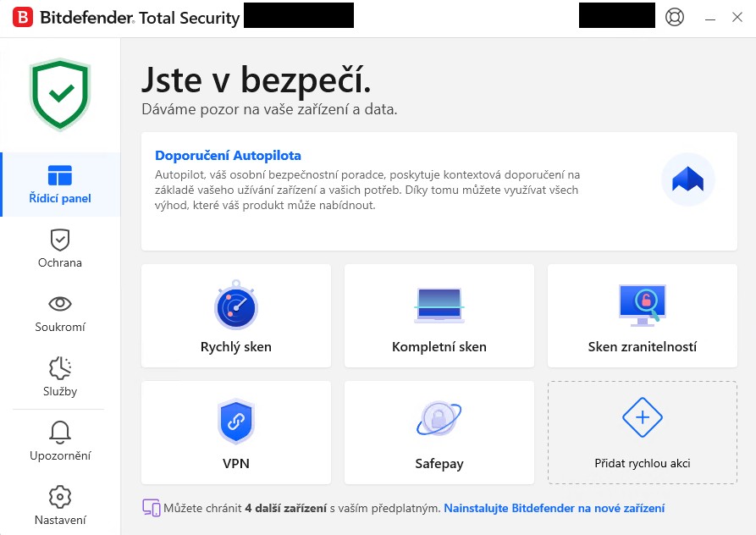This screenshot has width=756, height=535.
Task: Go to Soukromí section
Action: (60, 313)
